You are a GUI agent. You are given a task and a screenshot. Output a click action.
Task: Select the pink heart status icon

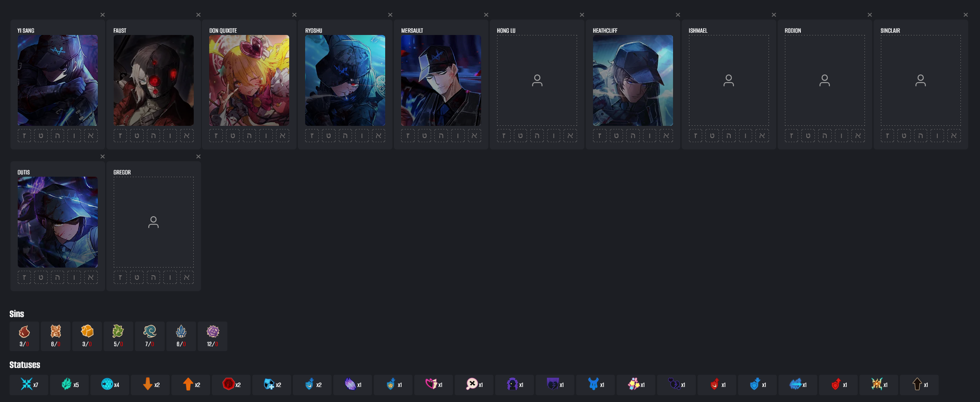pyautogui.click(x=431, y=384)
